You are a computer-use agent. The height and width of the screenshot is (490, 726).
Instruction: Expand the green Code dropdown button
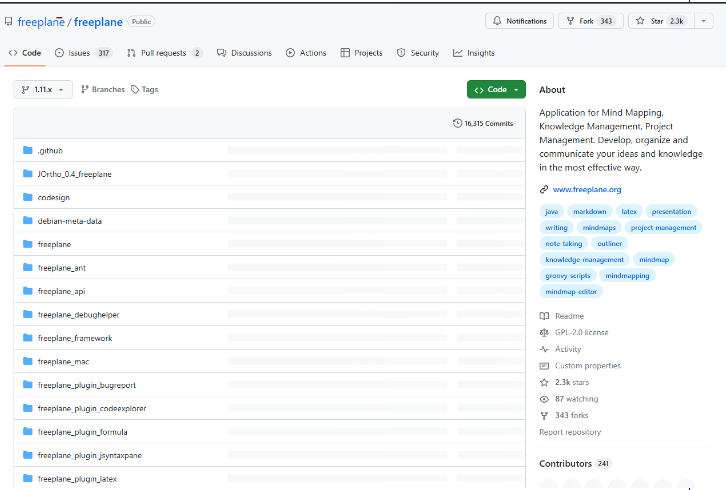click(496, 90)
